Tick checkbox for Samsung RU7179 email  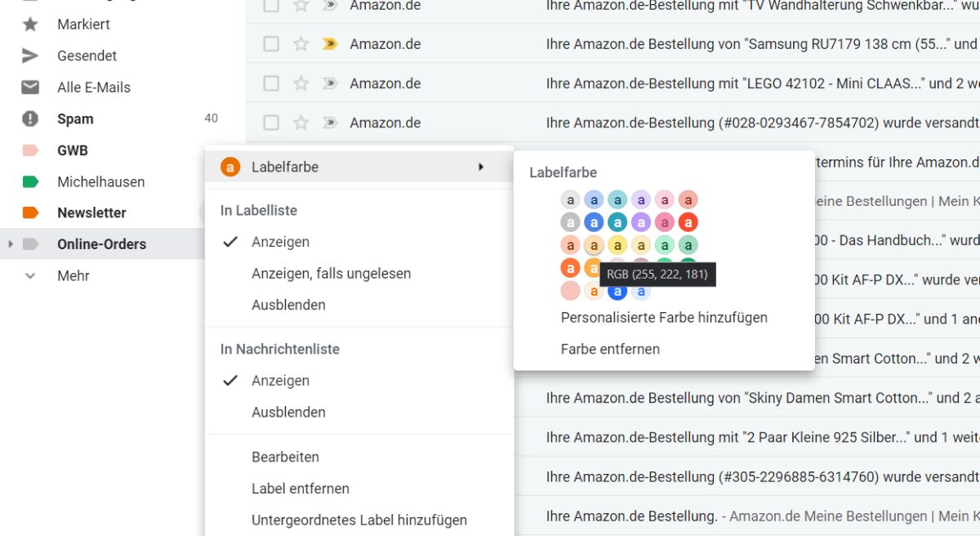271,44
